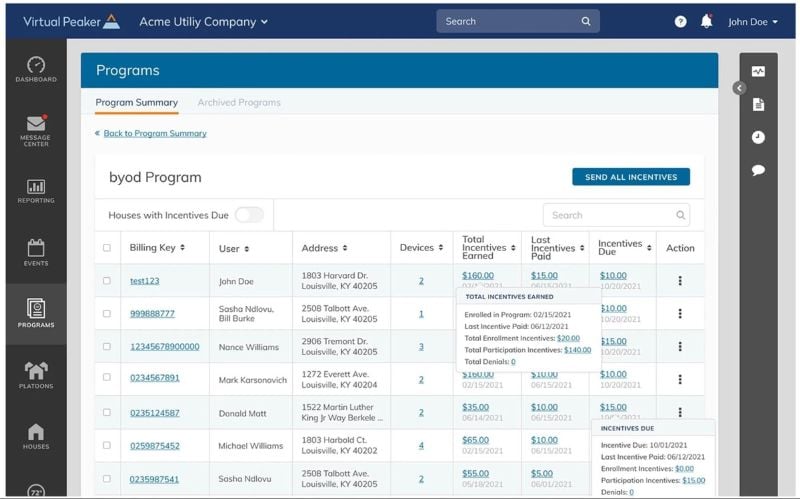The image size is (800, 499).
Task: Open the history clock icon in right panel
Action: pos(758,137)
